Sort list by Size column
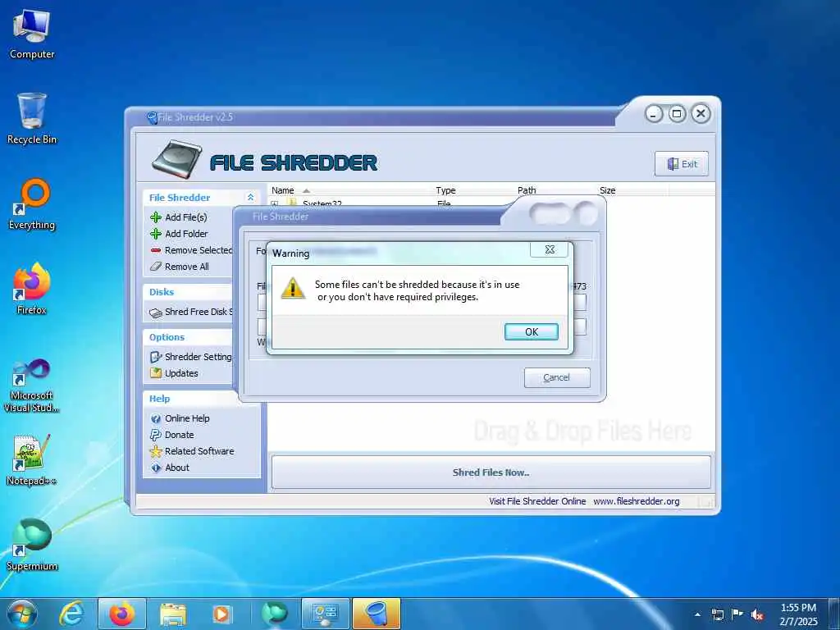This screenshot has width=840, height=630. 608,190
